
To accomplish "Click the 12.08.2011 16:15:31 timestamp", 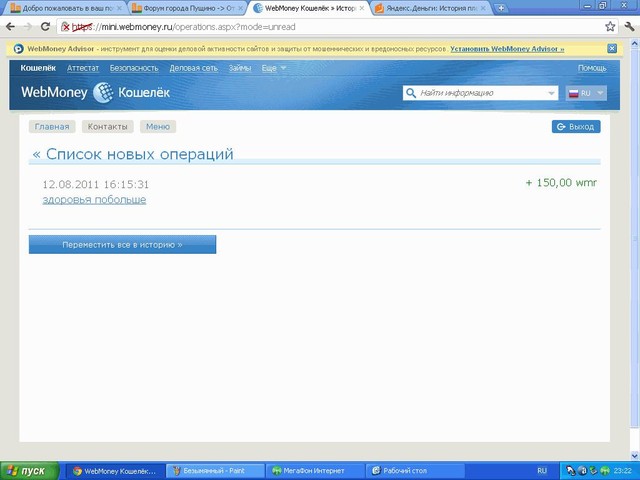I will tap(96, 184).
